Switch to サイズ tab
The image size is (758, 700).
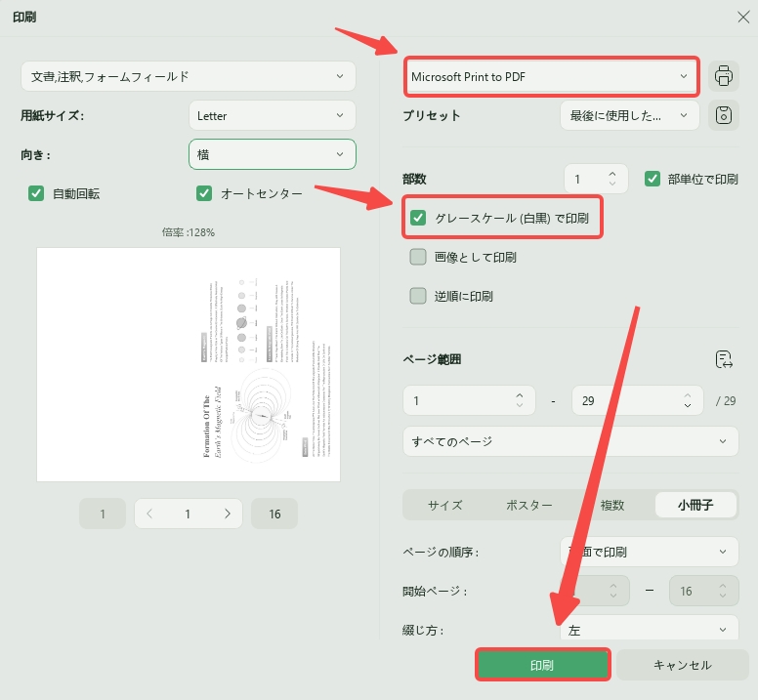pos(444,505)
